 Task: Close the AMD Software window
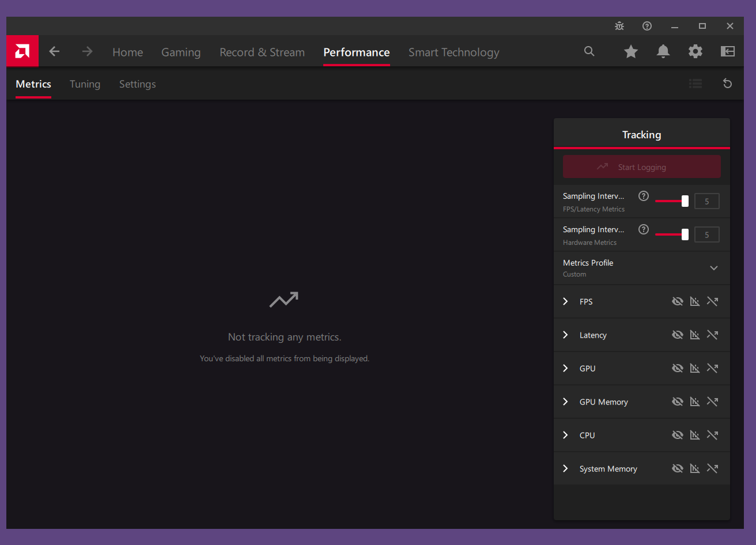730,26
